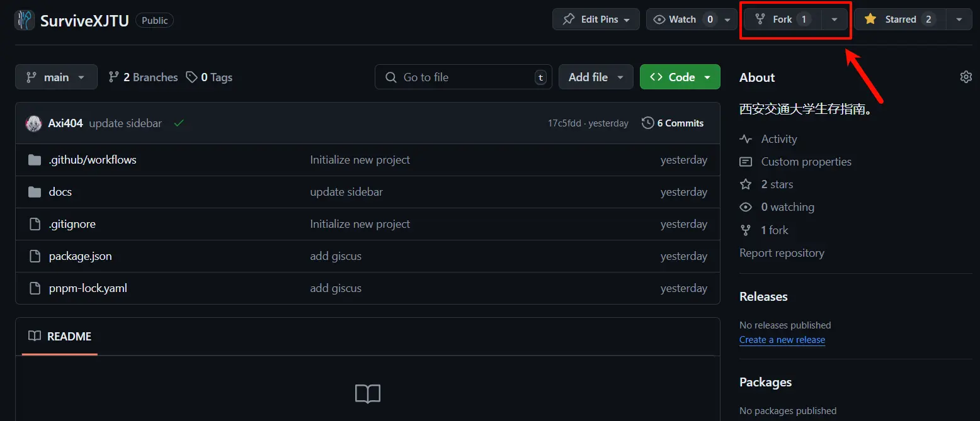Image resolution: width=980 pixels, height=421 pixels.
Task: Click the branch icon beside 2 Branches
Action: (113, 77)
